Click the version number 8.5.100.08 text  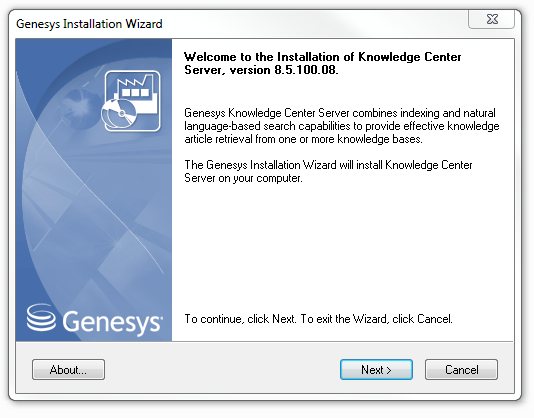306,70
